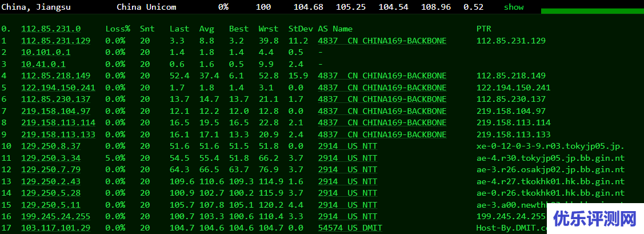The width and height of the screenshot is (644, 234).
Task: Click summary StDev value "0.52"
Action: coord(473,7)
